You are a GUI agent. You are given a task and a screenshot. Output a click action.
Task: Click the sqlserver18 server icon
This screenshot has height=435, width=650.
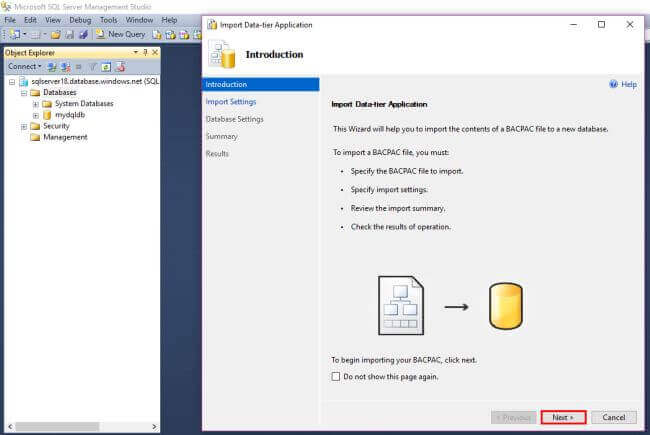pyautogui.click(x=24, y=82)
